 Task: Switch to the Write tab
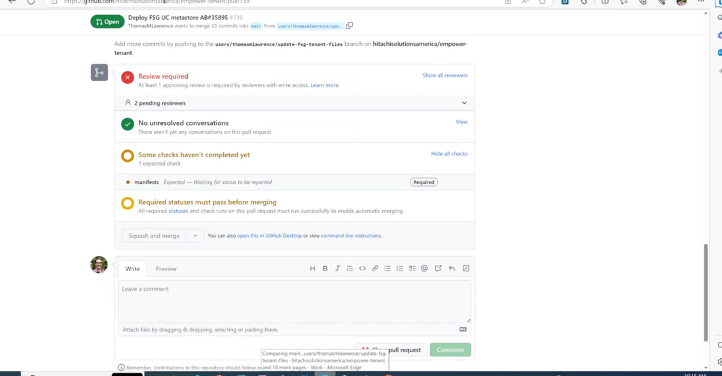pos(133,269)
